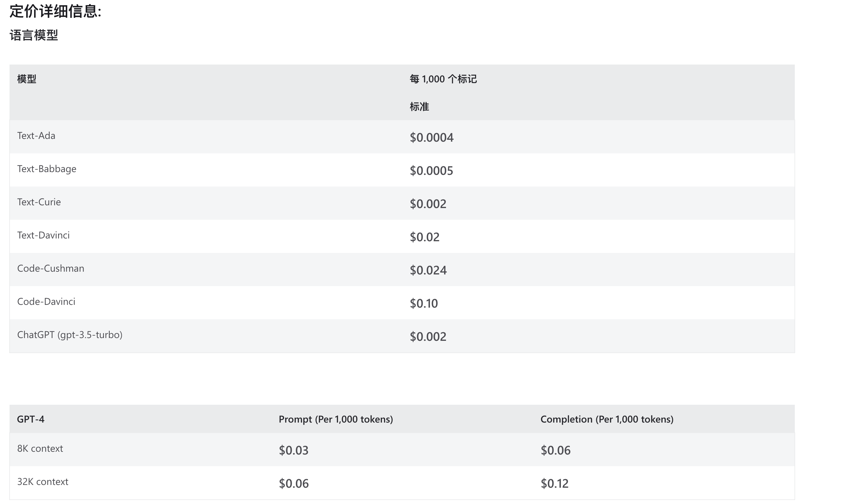
Task: Click the $0.02 price value
Action: coord(424,237)
